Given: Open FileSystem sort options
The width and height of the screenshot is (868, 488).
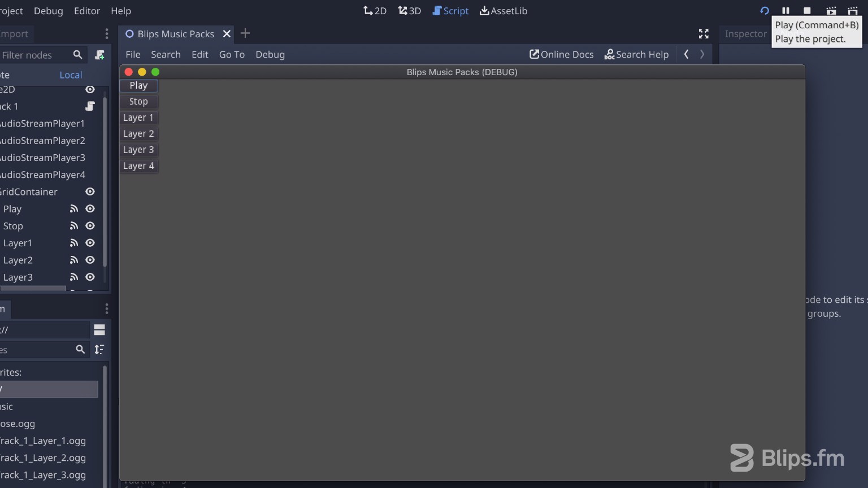Looking at the screenshot, I should 99,350.
